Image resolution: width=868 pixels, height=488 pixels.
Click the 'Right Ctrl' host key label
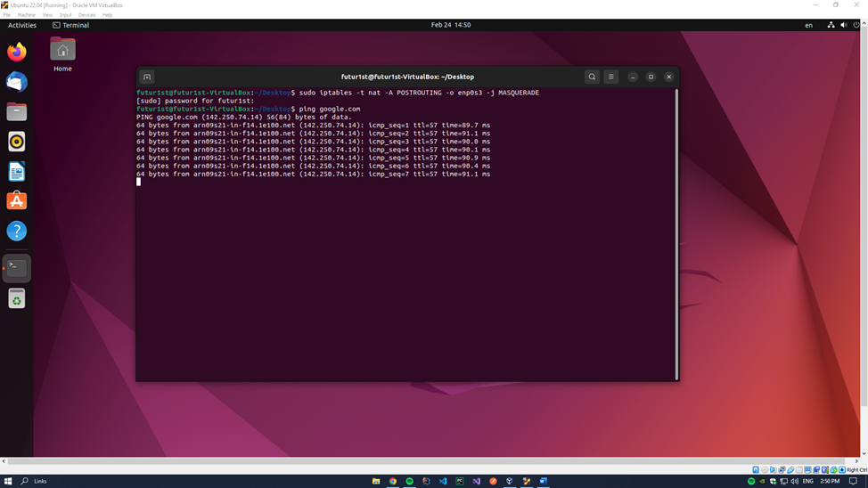pyautogui.click(x=857, y=469)
